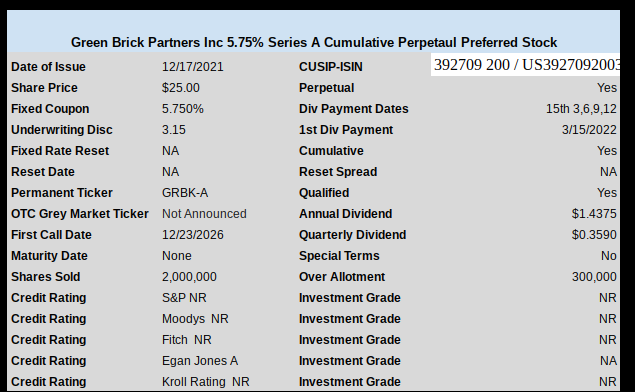The image size is (635, 392).
Task: Click the Kroll Rating NR cell
Action: 206,381
